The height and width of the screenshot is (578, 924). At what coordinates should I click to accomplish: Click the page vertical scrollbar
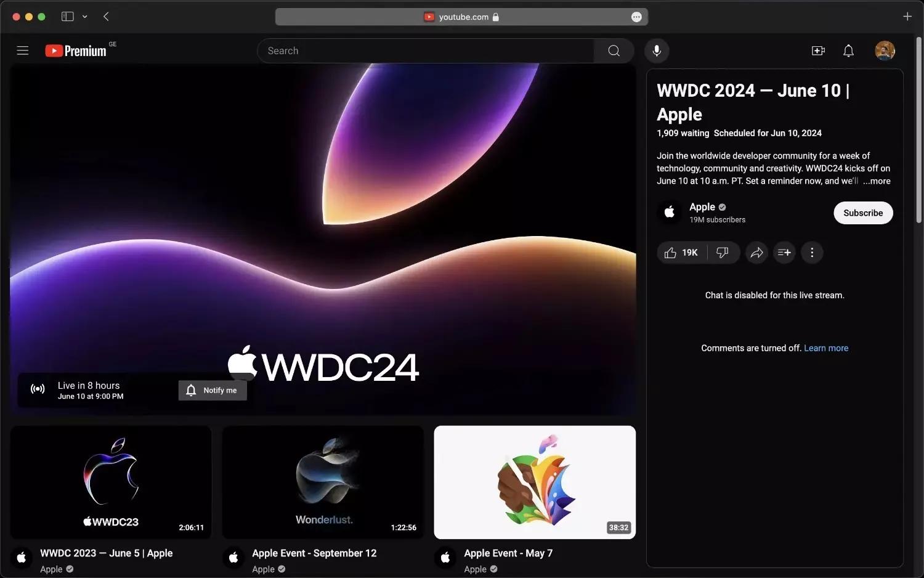click(x=919, y=129)
